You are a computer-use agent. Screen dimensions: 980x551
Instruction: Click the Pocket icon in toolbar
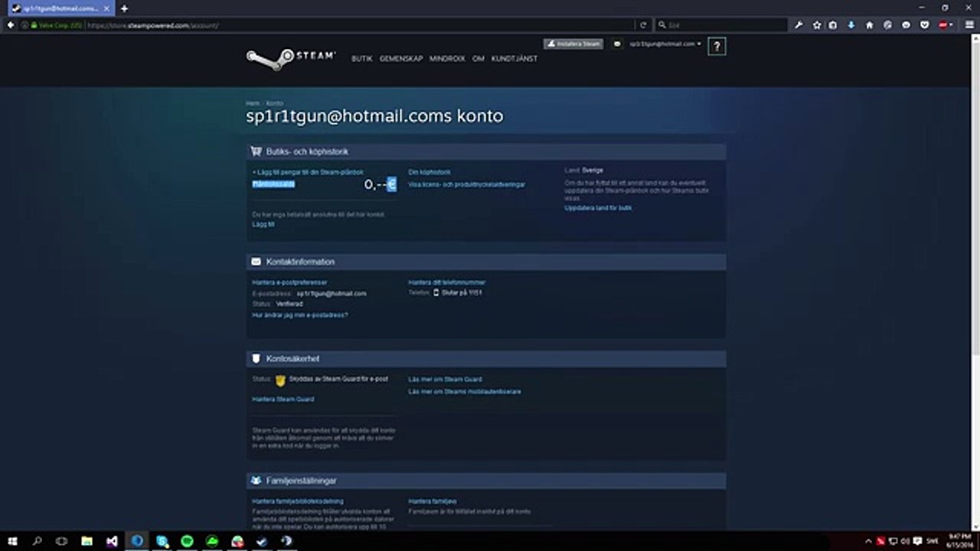[x=924, y=25]
